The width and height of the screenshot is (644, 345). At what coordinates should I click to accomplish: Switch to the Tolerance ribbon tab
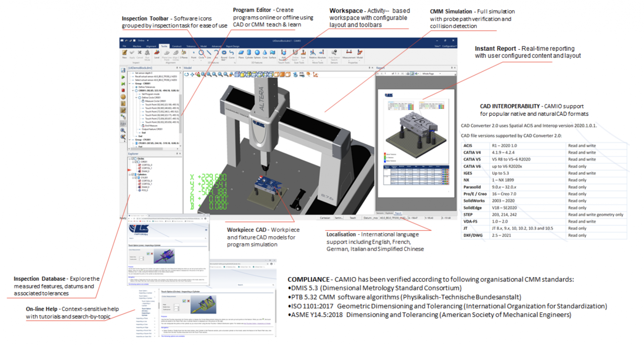[191, 46]
